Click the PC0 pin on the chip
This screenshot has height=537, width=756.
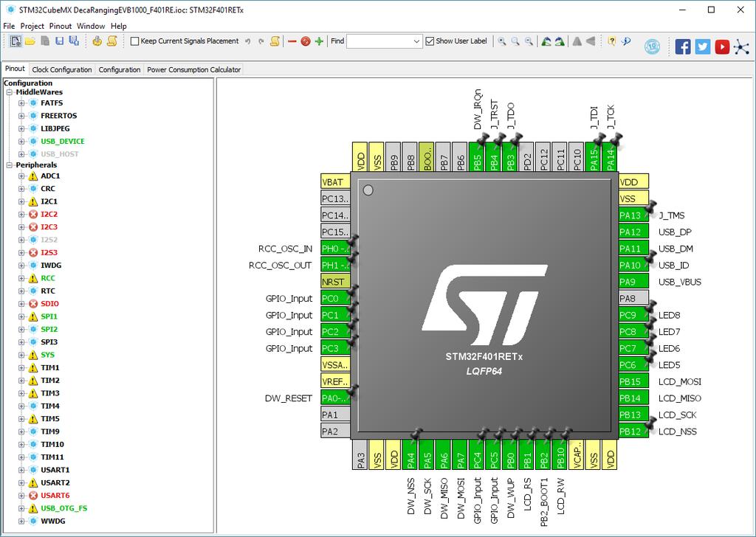coord(335,299)
